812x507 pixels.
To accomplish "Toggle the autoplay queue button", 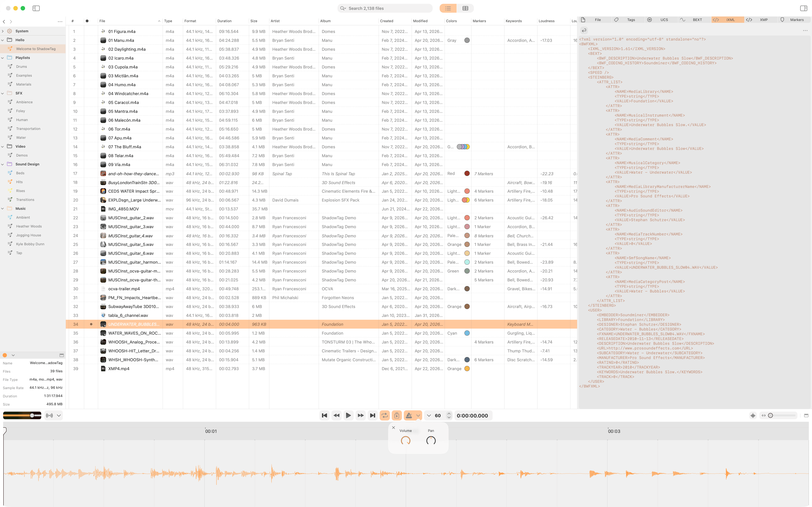I will click(397, 415).
